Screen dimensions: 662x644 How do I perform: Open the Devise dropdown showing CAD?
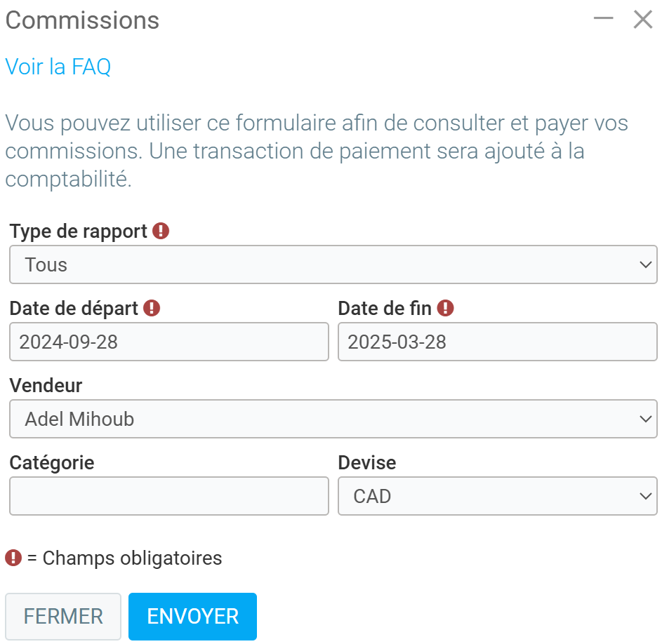[497, 496]
